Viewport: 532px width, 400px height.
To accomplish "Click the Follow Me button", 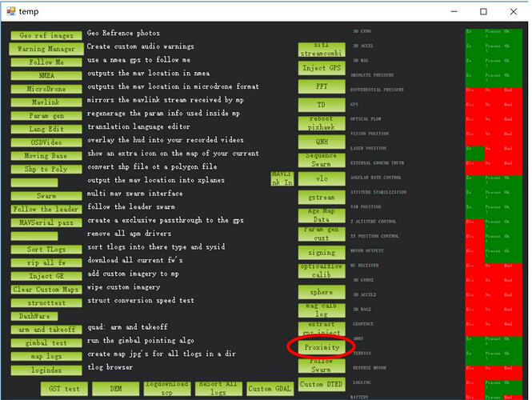I will coord(46,62).
